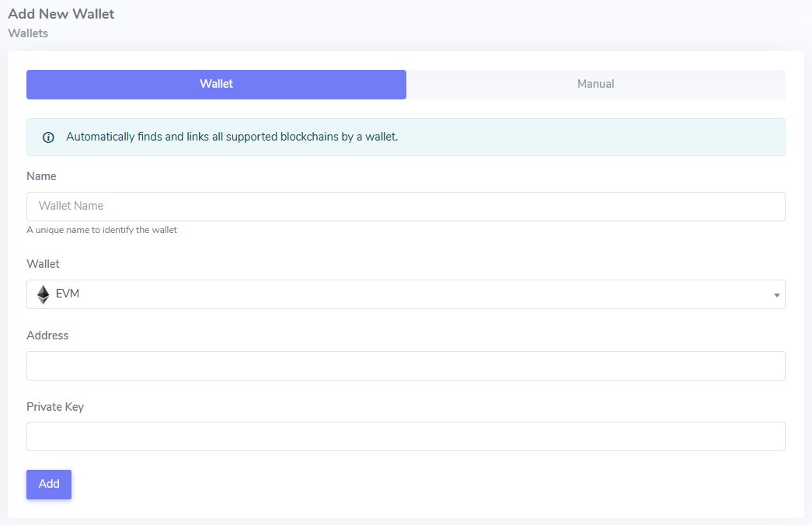Click the 'Automatically finds and links' notice text
Image resolution: width=812 pixels, height=525 pixels.
[232, 137]
